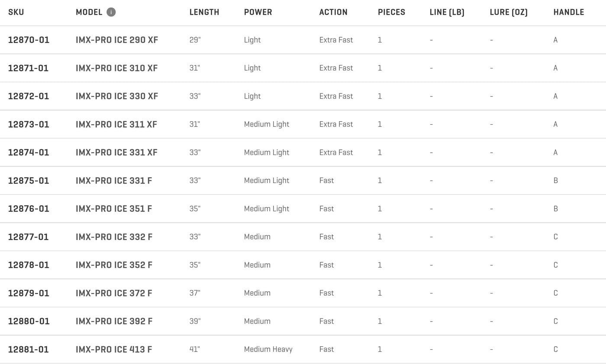Click the Action column header
Image resolution: width=606 pixels, height=364 pixels.
(333, 12)
